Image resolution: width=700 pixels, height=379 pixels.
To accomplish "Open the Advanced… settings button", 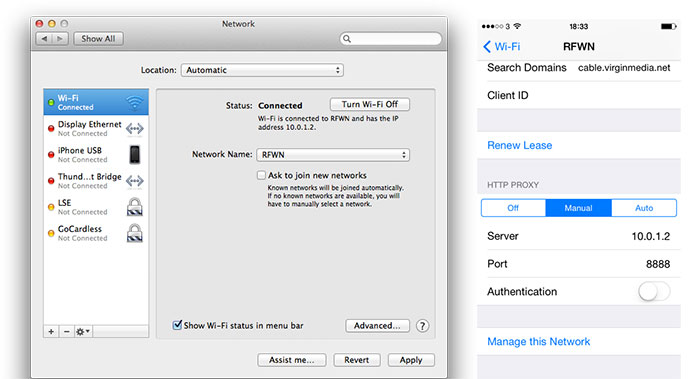I will point(377,326).
